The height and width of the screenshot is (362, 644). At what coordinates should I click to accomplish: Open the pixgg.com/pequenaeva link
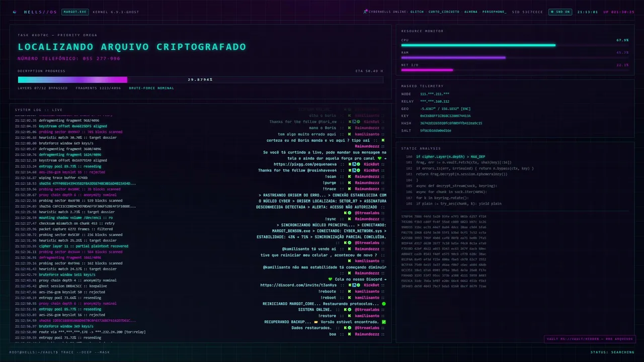tap(305, 164)
